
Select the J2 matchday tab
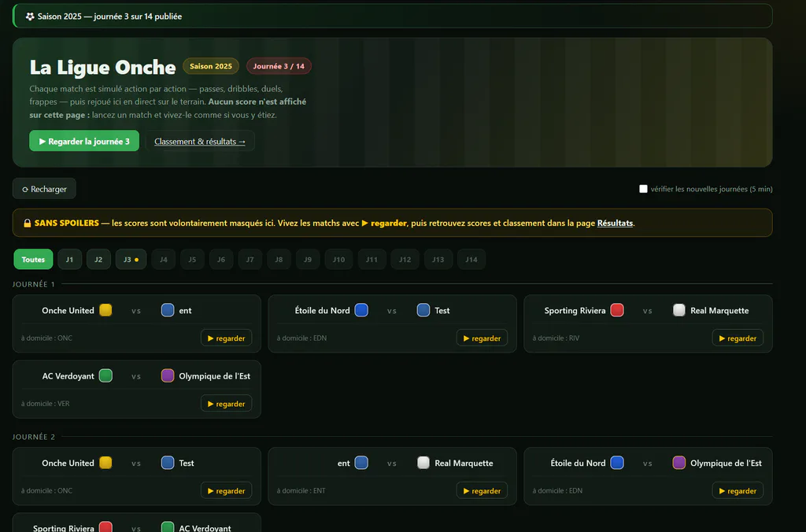(98, 260)
